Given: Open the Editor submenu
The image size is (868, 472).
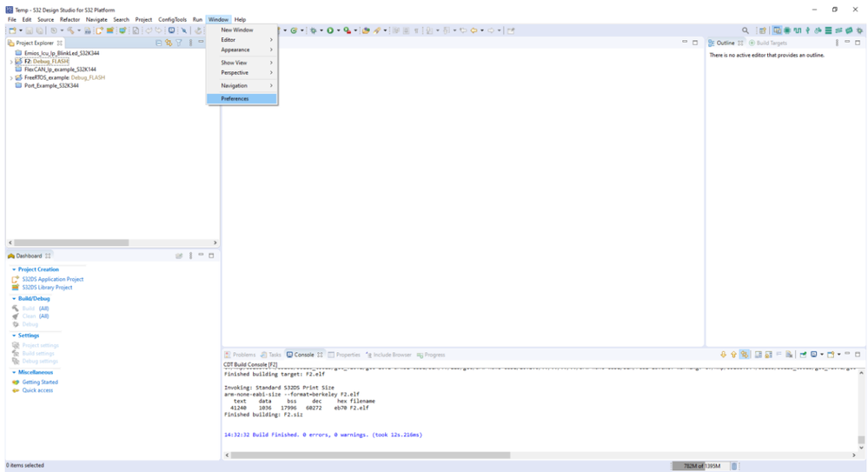Looking at the screenshot, I should tap(242, 40).
